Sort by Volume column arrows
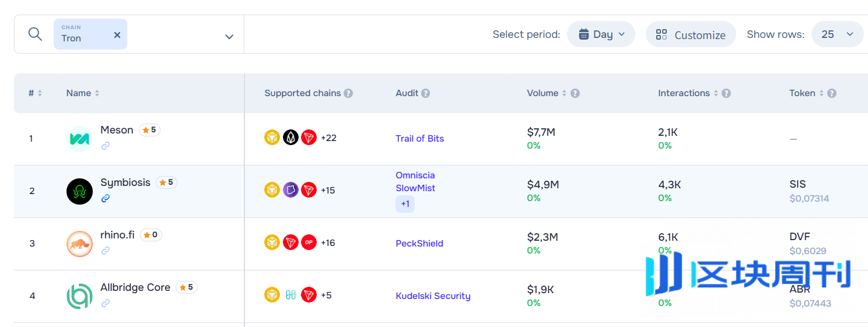Viewport: 868px width, 327px height. (x=564, y=93)
